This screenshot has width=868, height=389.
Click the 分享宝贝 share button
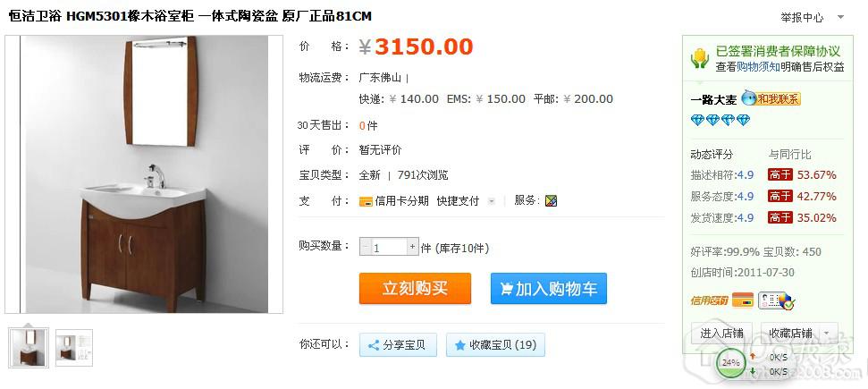point(398,344)
